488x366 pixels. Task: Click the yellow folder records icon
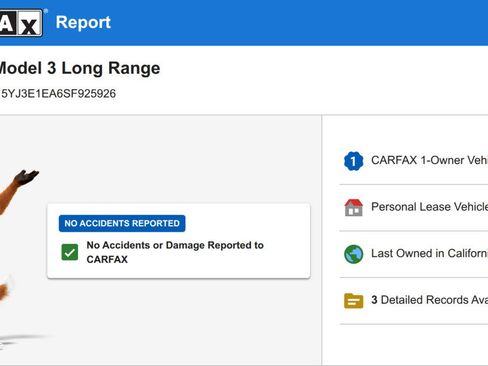pyautogui.click(x=353, y=301)
